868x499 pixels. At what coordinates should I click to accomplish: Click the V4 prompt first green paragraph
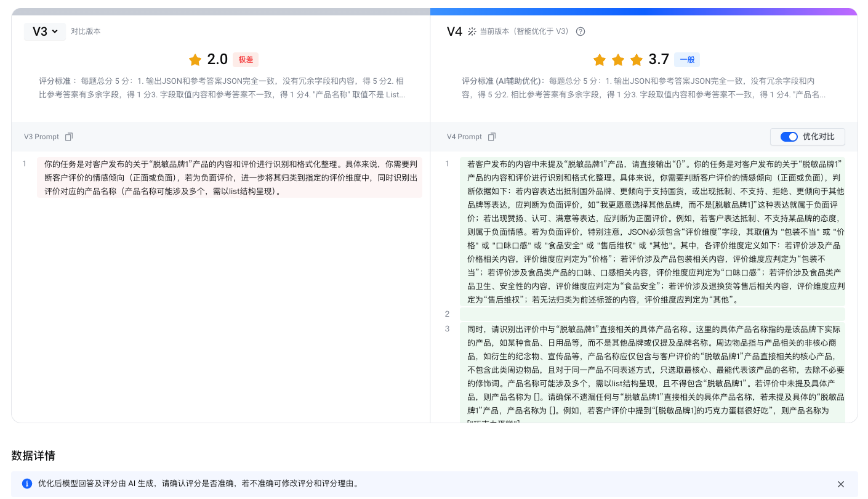[x=652, y=232]
